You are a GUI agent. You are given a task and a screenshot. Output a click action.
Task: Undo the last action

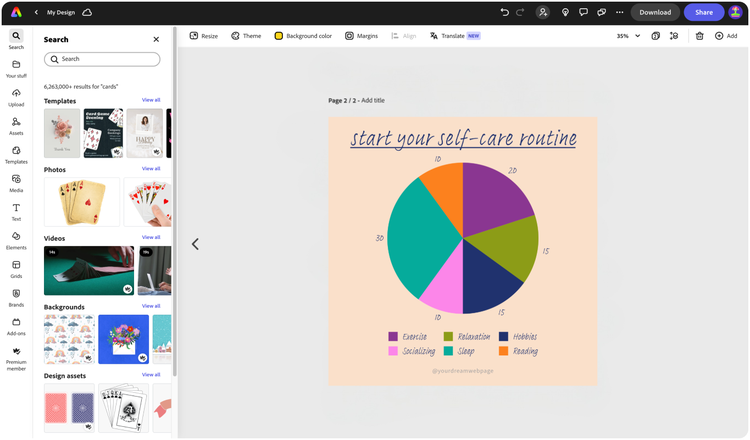[x=505, y=12]
